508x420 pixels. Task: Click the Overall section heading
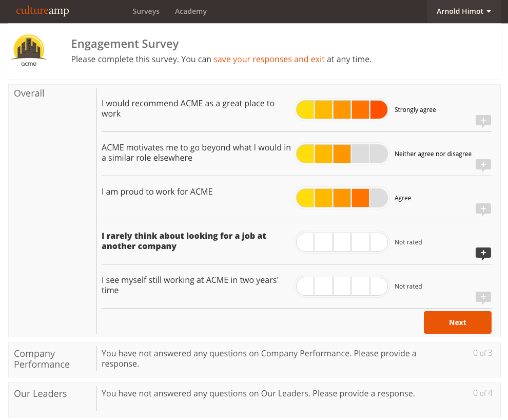pyautogui.click(x=29, y=93)
